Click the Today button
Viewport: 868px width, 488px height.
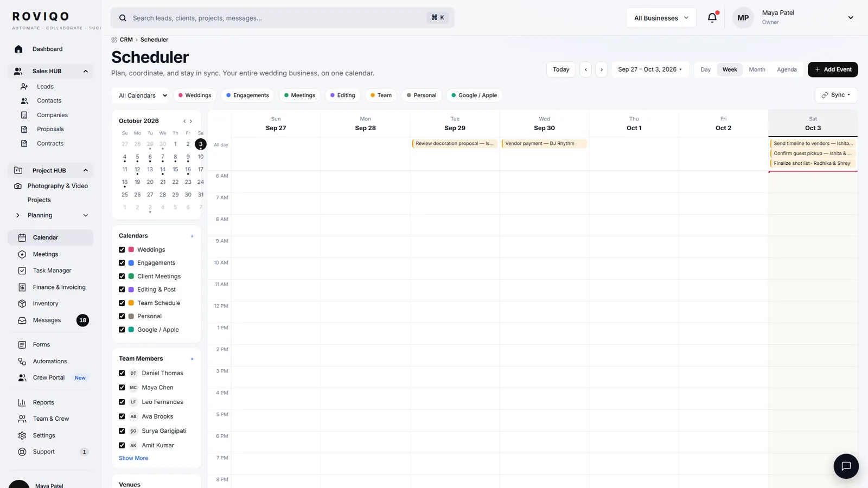[561, 69]
